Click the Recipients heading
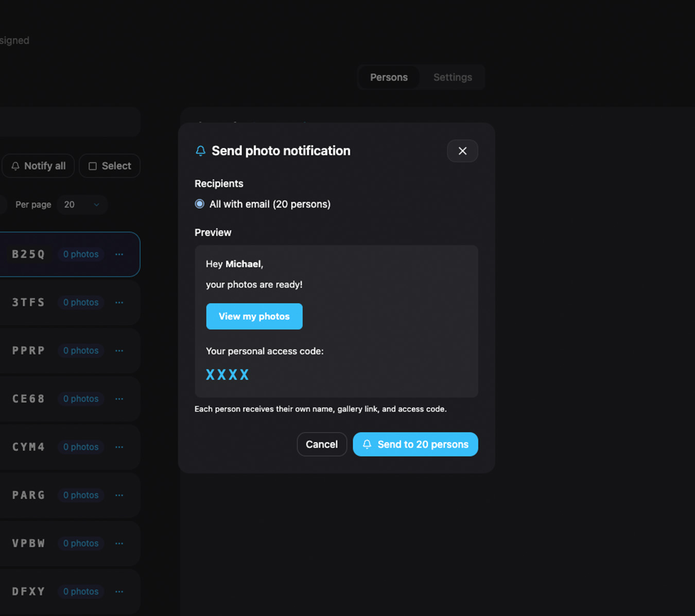 pyautogui.click(x=219, y=183)
